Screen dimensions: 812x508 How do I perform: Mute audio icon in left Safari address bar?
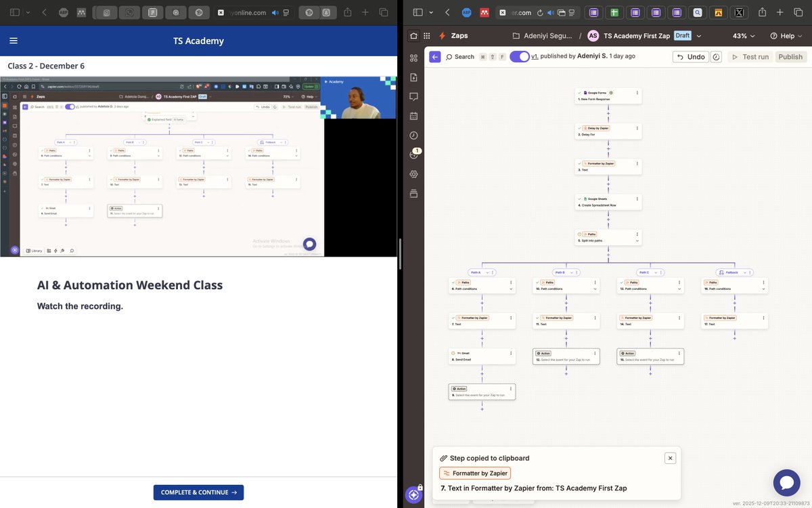tap(275, 12)
